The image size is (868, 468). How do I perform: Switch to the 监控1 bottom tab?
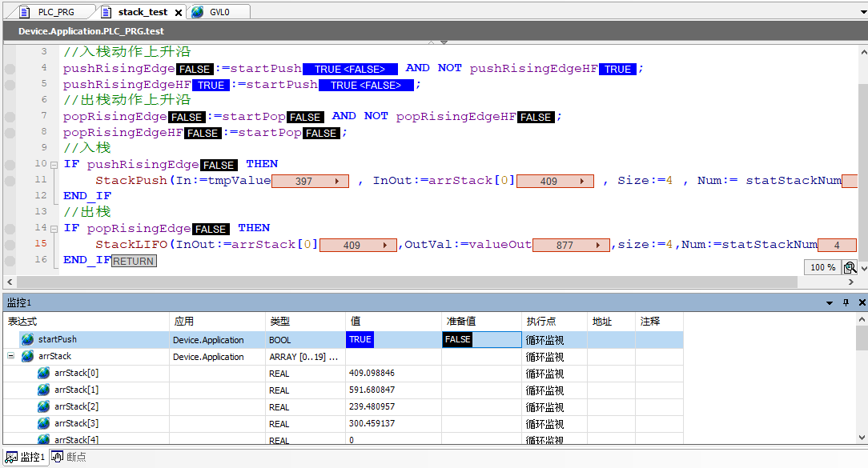coord(26,457)
